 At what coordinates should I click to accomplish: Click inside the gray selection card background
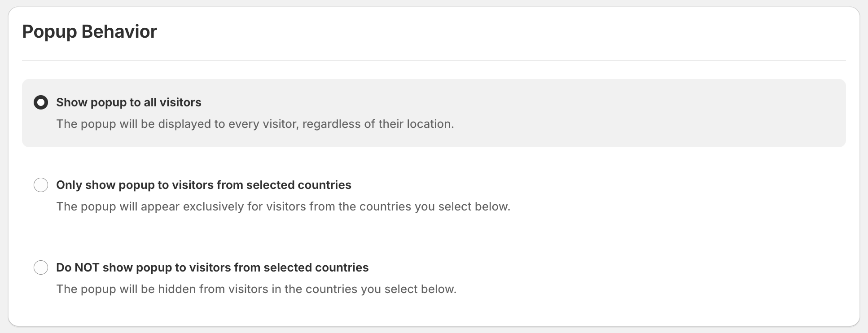(x=673, y=113)
